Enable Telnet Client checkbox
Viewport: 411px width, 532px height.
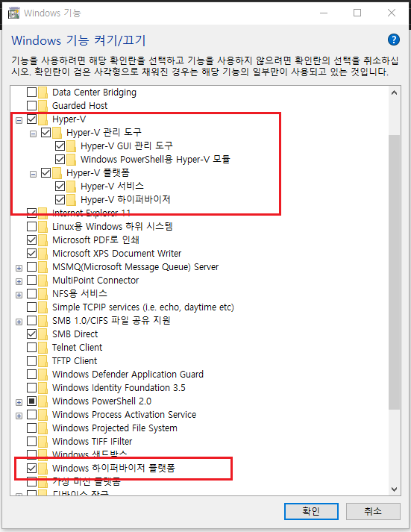[31, 347]
